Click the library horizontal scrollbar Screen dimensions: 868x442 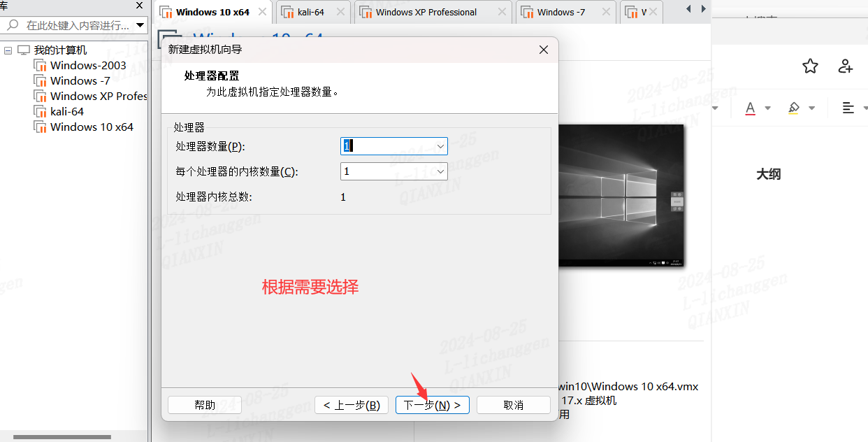62,437
